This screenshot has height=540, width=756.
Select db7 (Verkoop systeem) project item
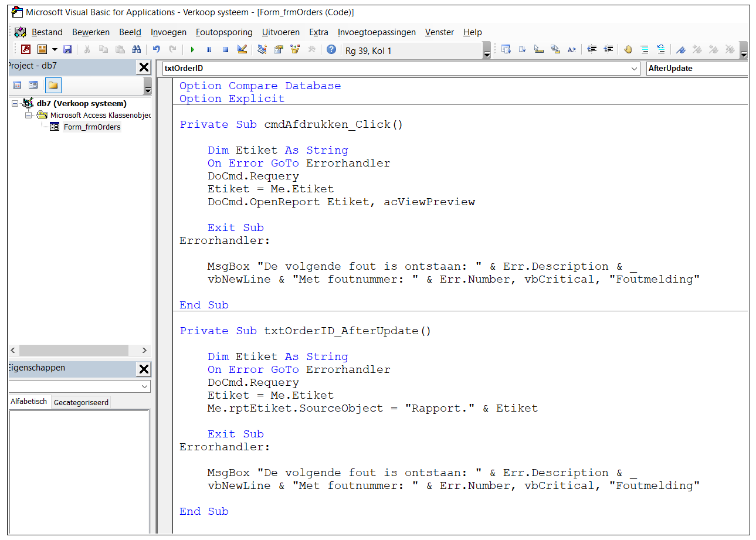pos(82,103)
